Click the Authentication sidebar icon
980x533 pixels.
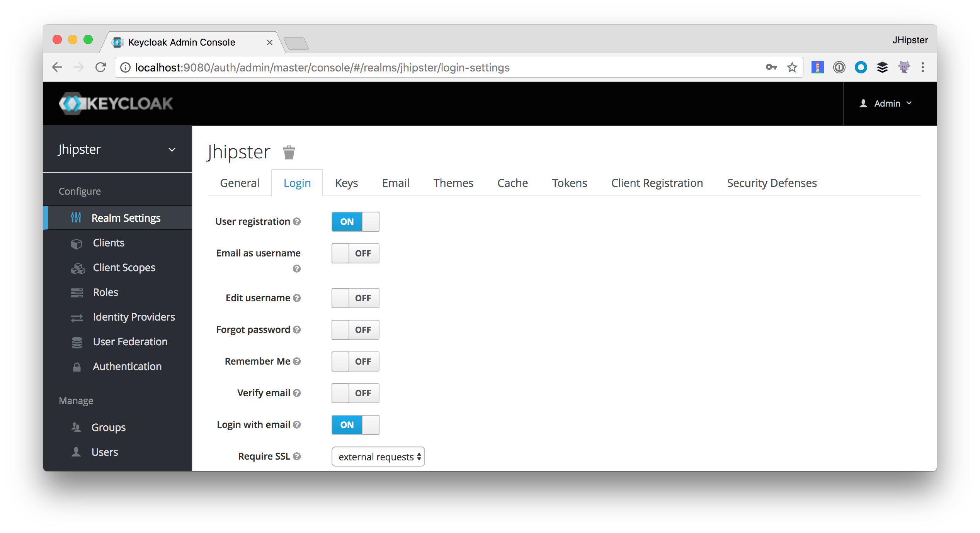[77, 366]
